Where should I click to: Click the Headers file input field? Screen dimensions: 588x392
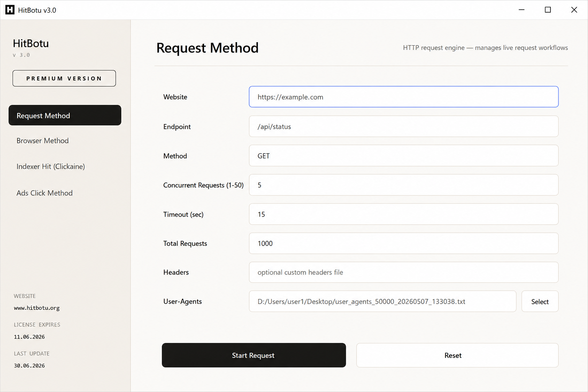point(403,272)
